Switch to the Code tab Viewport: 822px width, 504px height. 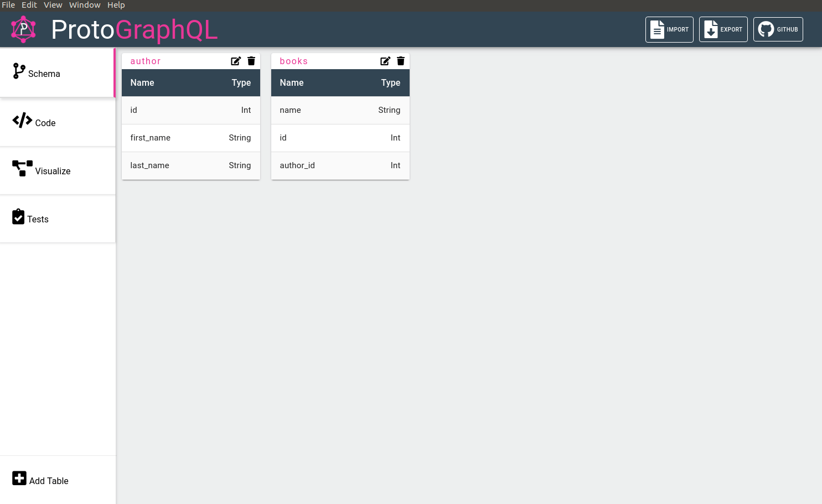(x=58, y=122)
